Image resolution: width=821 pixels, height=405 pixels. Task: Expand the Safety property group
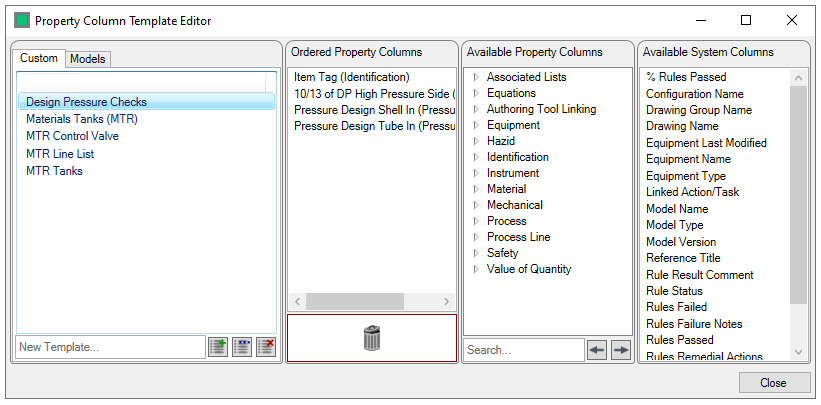[476, 253]
